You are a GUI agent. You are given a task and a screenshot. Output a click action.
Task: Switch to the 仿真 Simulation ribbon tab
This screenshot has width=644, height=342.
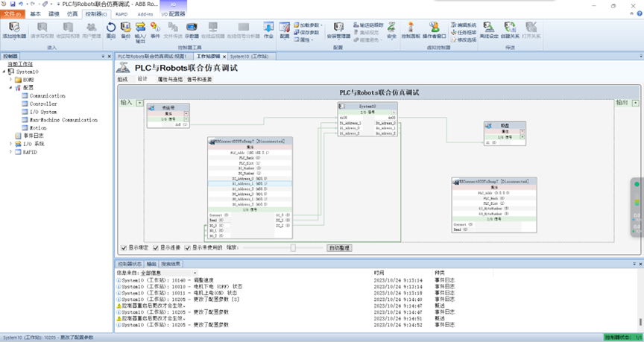[x=72, y=14]
